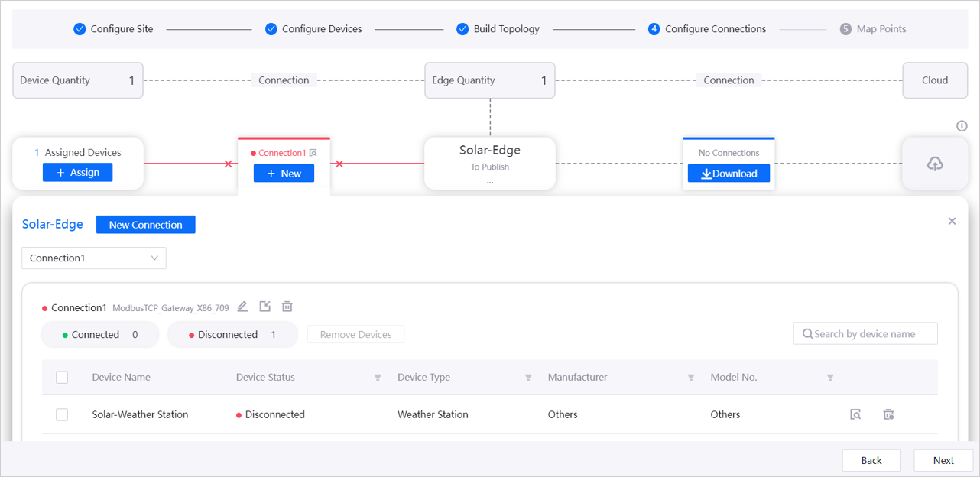Check the select-all checkbox in table header
This screenshot has height=477, width=980.
62,377
